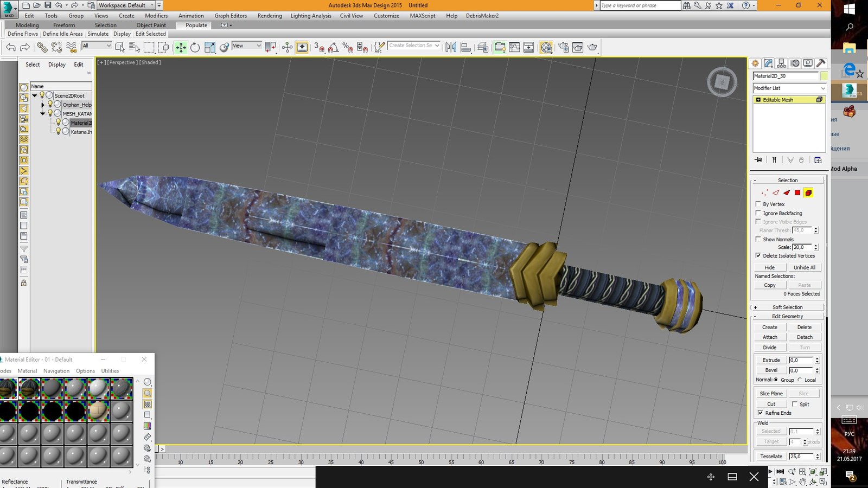This screenshot has width=868, height=488.
Task: Open the Rendering menu
Action: (x=270, y=16)
